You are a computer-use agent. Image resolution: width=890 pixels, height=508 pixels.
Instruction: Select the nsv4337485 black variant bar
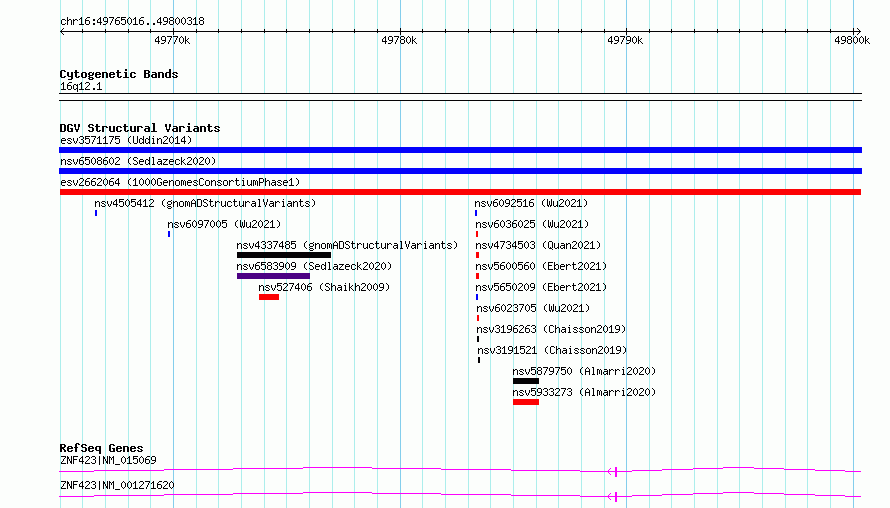point(284,255)
